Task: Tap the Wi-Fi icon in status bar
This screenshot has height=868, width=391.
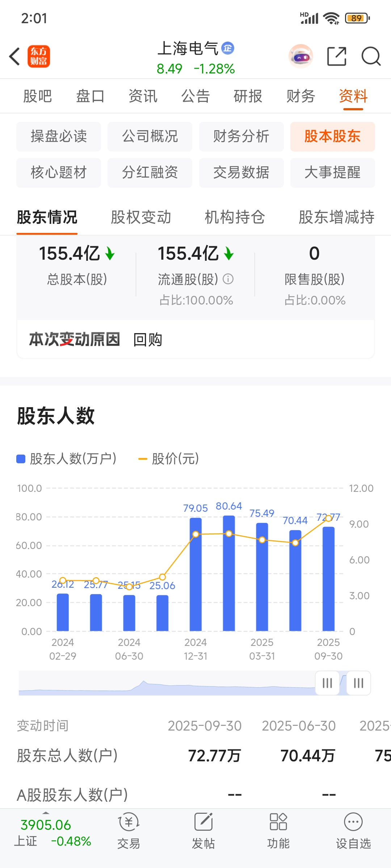Action: pyautogui.click(x=332, y=18)
